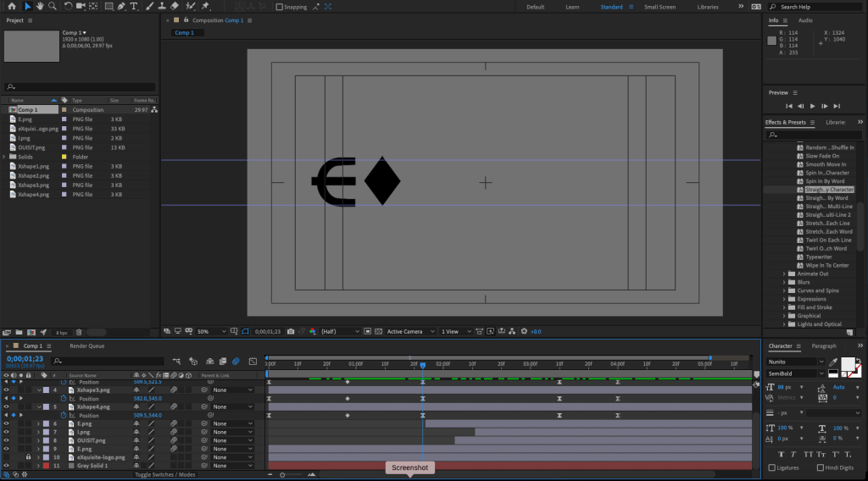The image size is (868, 481).
Task: Click the Take Snapshot camera icon
Action: 291,331
